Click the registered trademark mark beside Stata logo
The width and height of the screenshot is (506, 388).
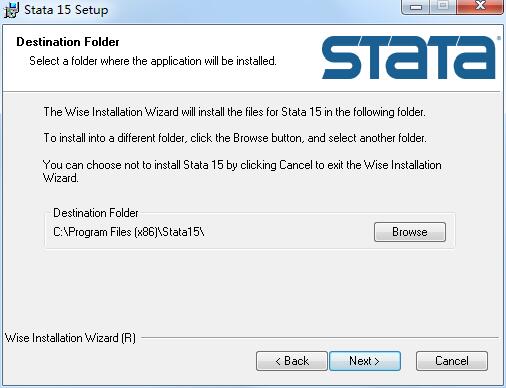pyautogui.click(x=499, y=38)
